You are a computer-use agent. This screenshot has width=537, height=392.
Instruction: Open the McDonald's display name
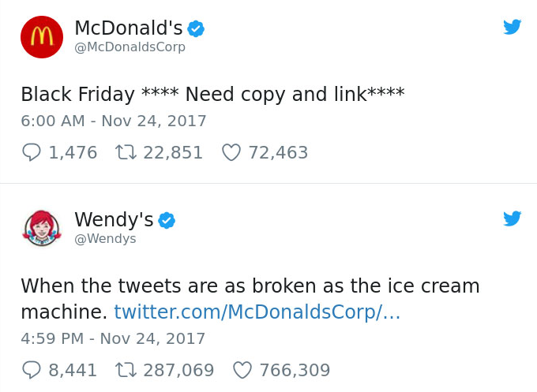tap(129, 28)
